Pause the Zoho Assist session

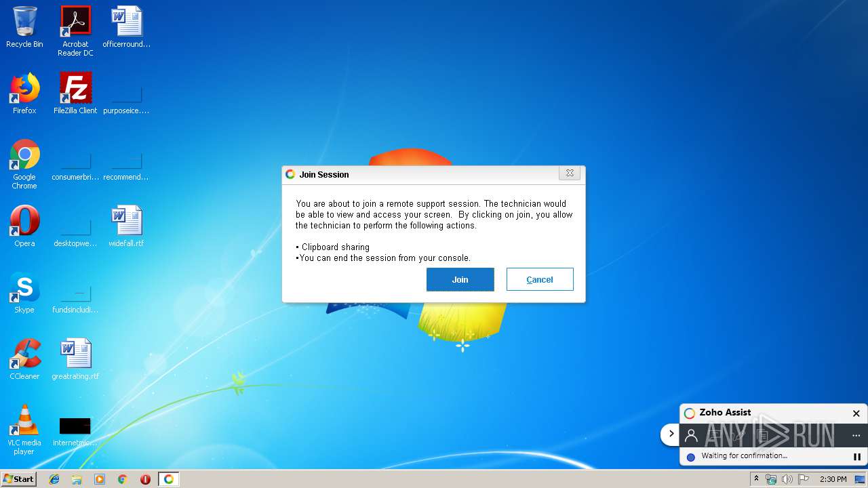click(x=856, y=457)
